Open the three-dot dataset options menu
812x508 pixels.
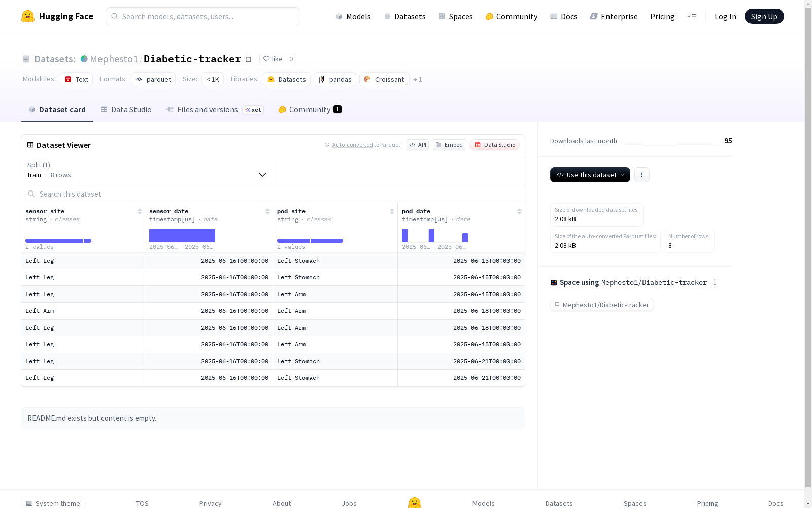[642, 175]
